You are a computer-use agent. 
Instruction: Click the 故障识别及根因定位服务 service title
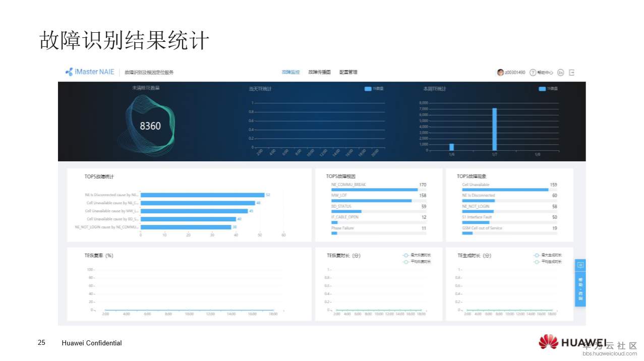click(149, 73)
